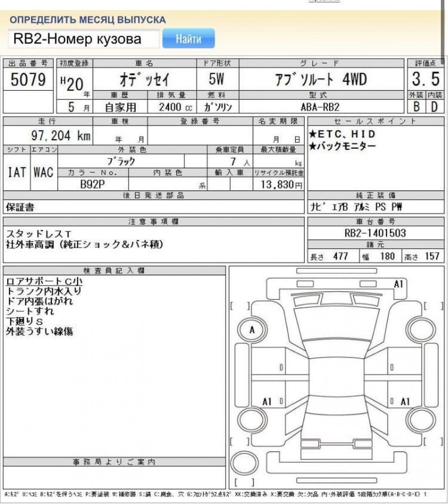Viewport: 448px width, 504px height.
Task: Select the オデッセイ car name text
Action: 145,79
